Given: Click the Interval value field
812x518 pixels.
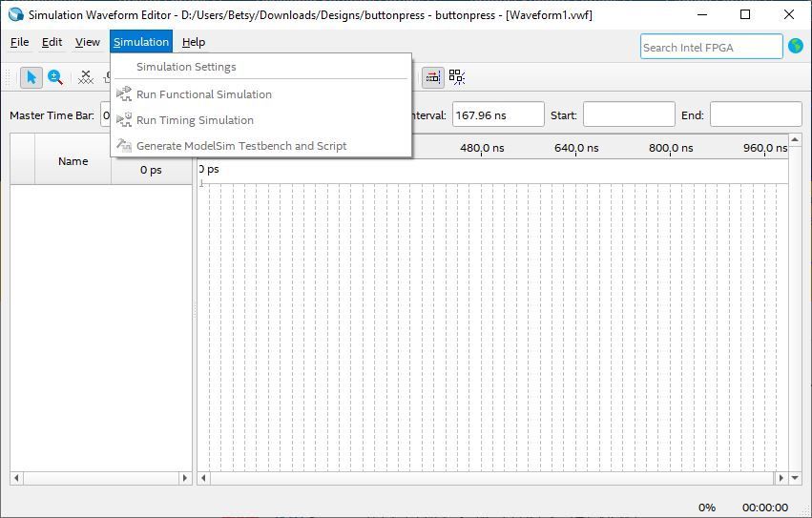Looking at the screenshot, I should click(498, 114).
